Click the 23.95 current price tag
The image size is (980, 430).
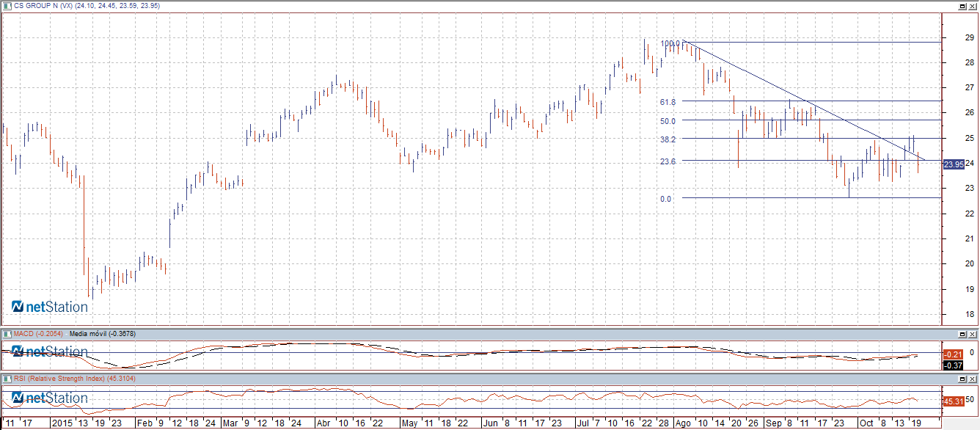pyautogui.click(x=953, y=164)
